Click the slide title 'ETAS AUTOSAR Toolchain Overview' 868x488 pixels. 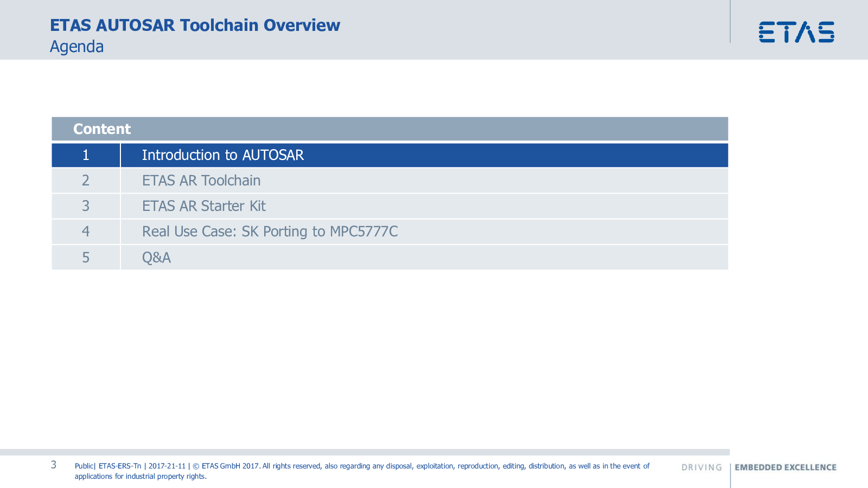tap(195, 25)
